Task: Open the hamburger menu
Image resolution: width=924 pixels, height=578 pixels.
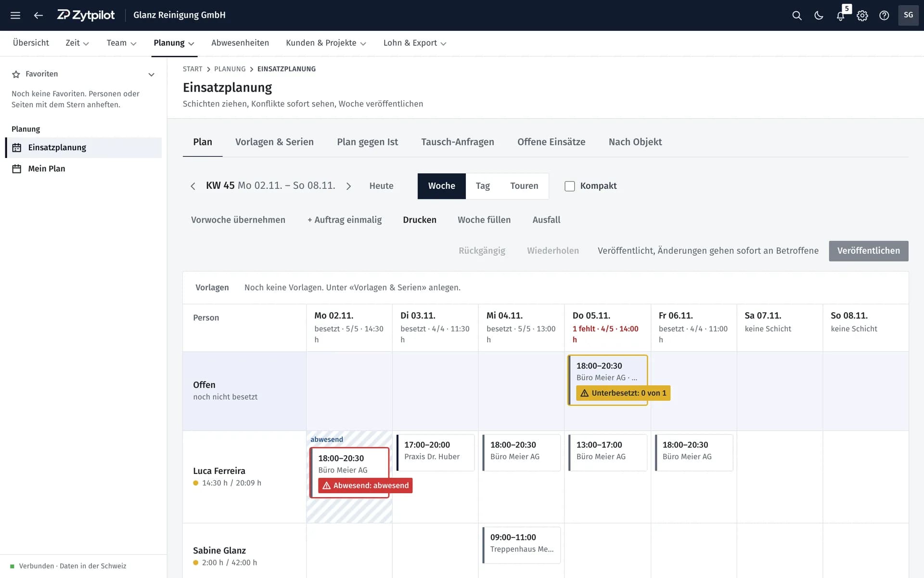Action: click(x=15, y=15)
